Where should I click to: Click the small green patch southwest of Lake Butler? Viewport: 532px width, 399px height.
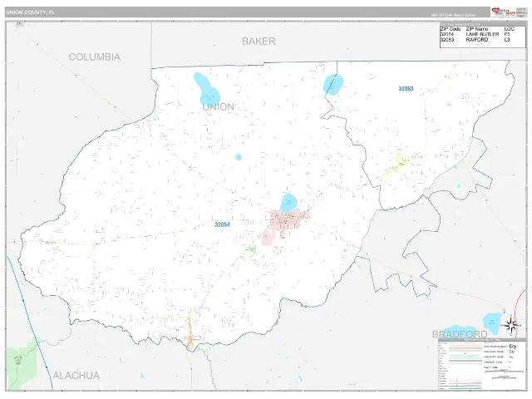click(x=251, y=249)
